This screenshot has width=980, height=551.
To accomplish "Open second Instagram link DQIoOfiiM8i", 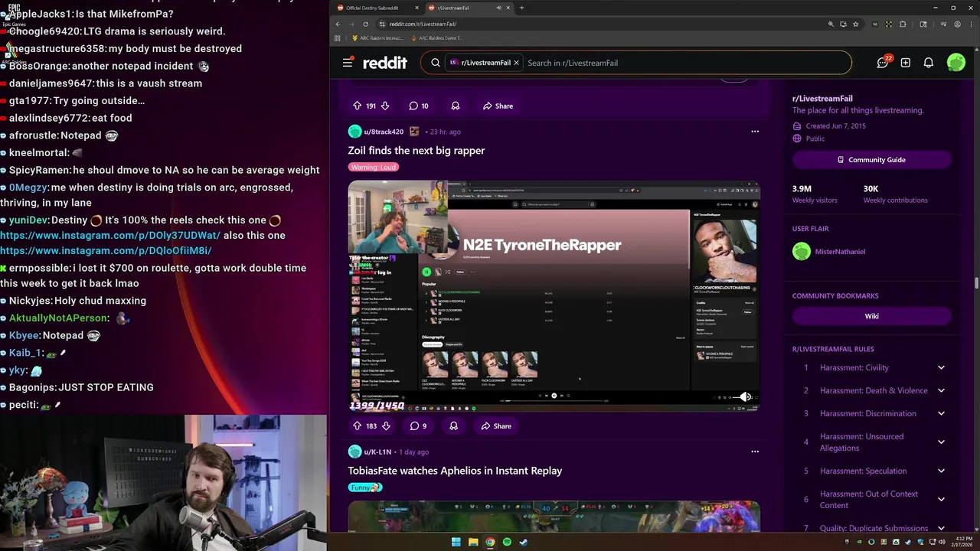I will coord(106,251).
